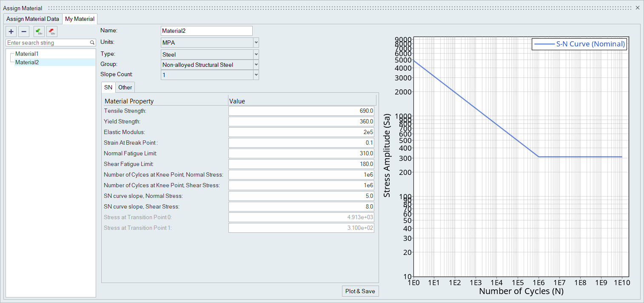Open the Slope Count dropdown
This screenshot has height=303, width=644.
tap(209, 75)
